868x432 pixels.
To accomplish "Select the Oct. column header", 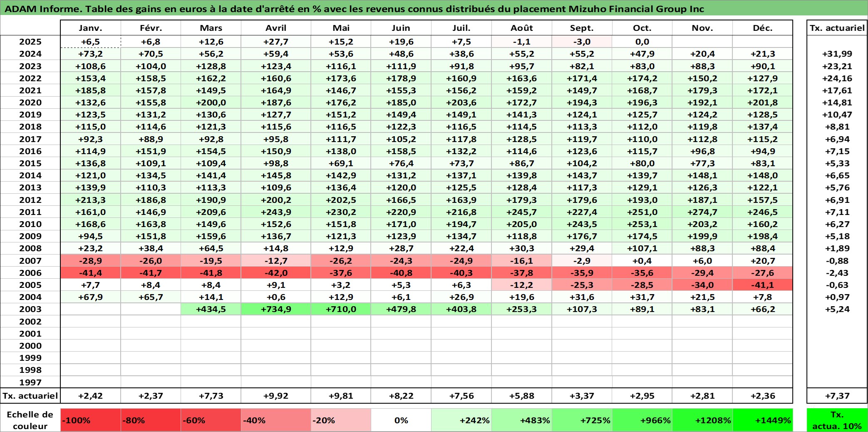I will (x=642, y=28).
